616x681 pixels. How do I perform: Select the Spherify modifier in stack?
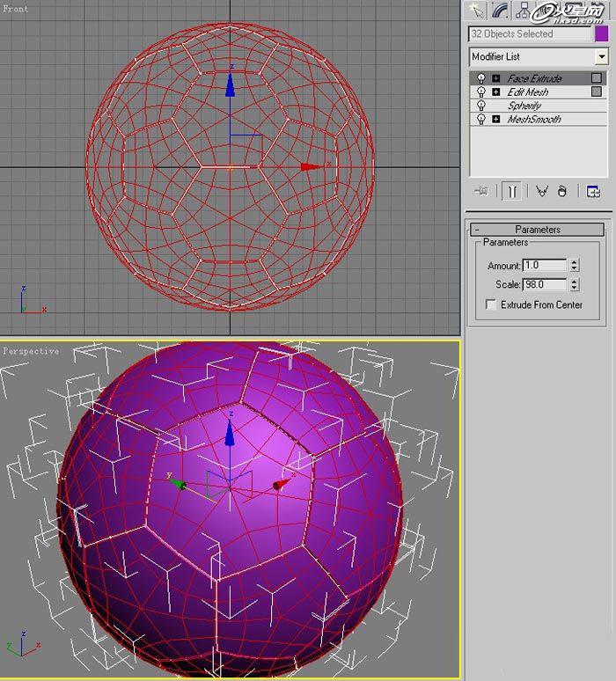pos(524,106)
